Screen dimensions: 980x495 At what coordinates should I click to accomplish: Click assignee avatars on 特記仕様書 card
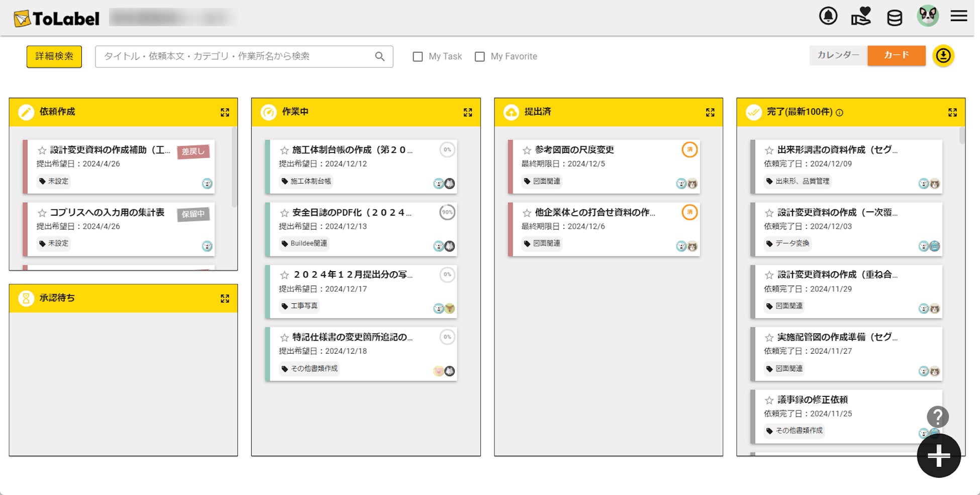444,371
